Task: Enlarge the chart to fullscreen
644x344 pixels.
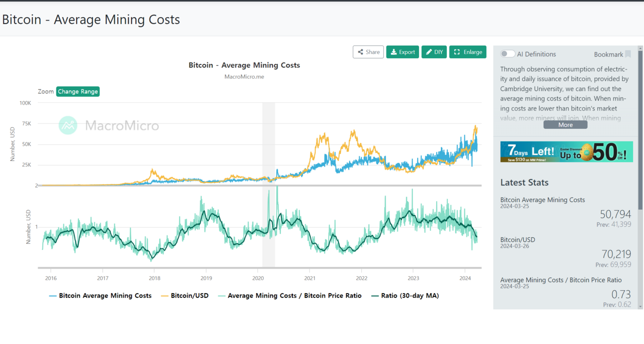Action: tap(467, 52)
